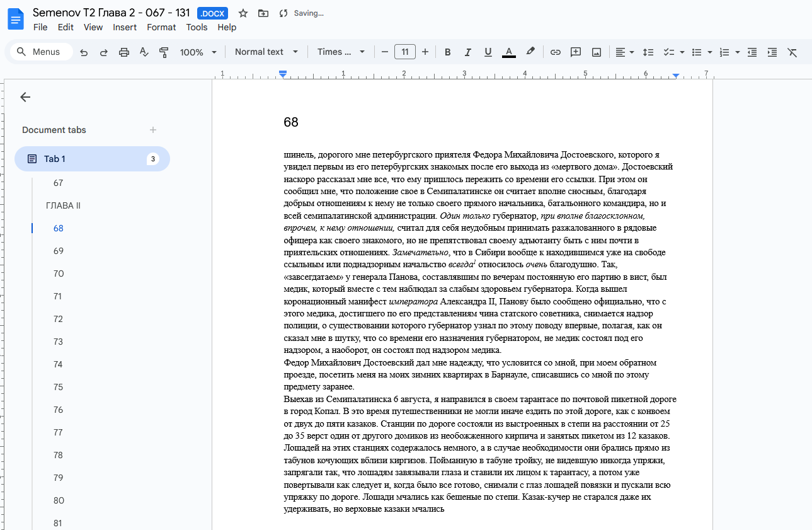
Task: Add a comment using the comment icon
Action: (x=575, y=52)
